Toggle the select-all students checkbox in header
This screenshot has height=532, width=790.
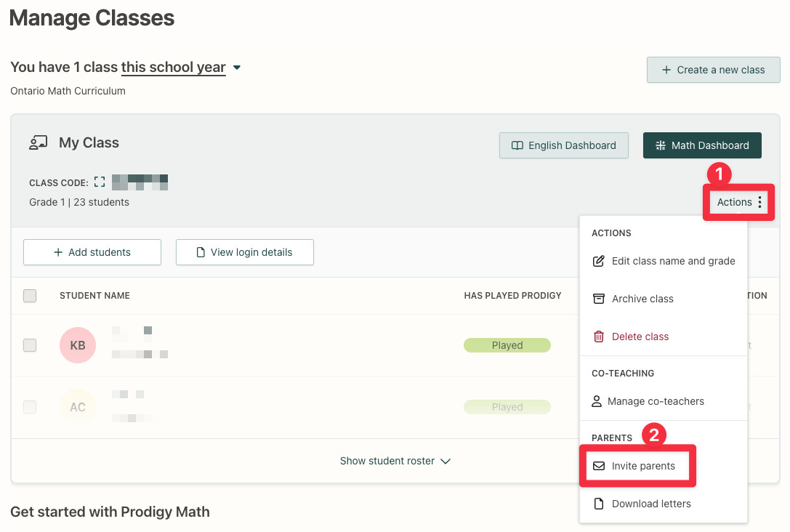(x=30, y=296)
